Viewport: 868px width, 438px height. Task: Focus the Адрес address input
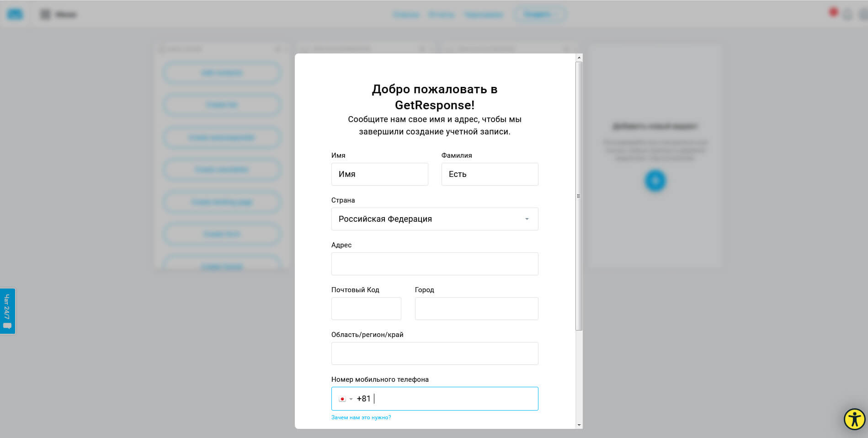pyautogui.click(x=434, y=264)
